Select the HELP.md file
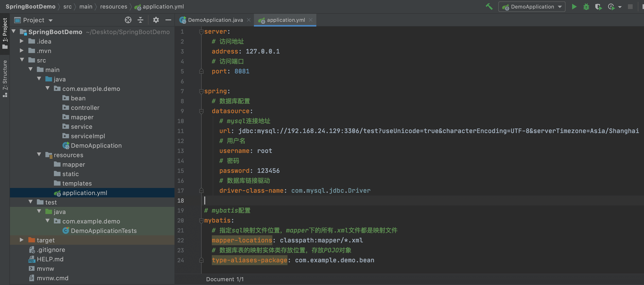Image resolution: width=644 pixels, height=285 pixels. click(x=50, y=259)
